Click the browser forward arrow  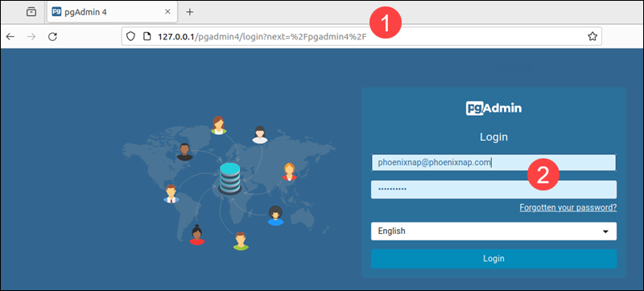point(31,37)
